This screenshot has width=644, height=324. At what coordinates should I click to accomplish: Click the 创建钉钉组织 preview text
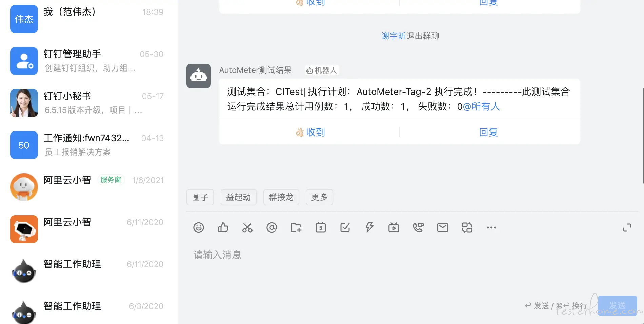[90, 68]
